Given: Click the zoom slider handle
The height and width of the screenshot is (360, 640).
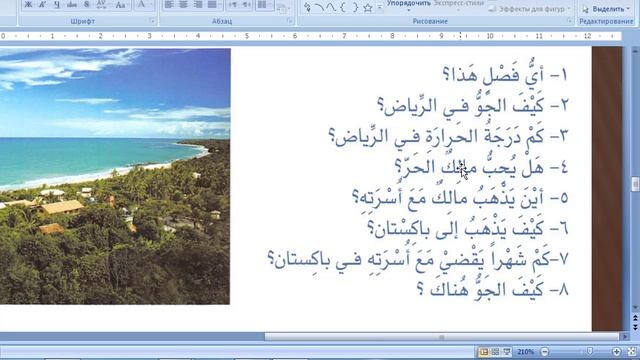Looking at the screenshot, I should pos(589,351).
